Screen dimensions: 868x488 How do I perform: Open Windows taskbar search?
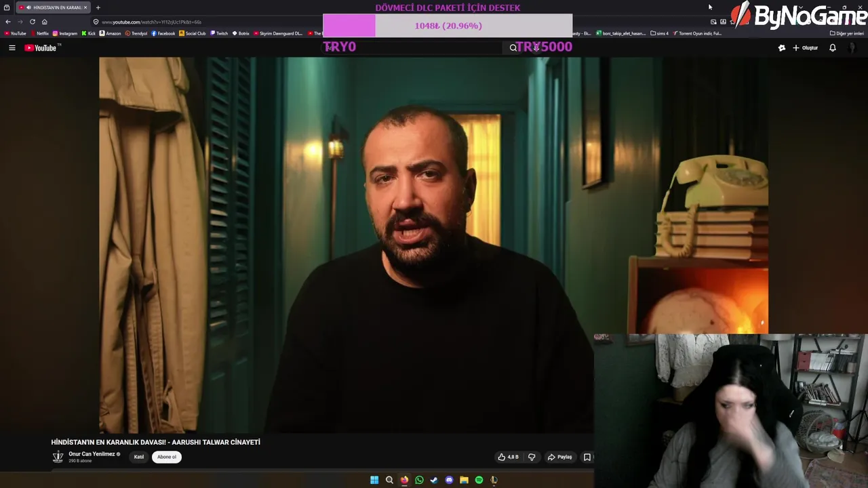(x=389, y=480)
